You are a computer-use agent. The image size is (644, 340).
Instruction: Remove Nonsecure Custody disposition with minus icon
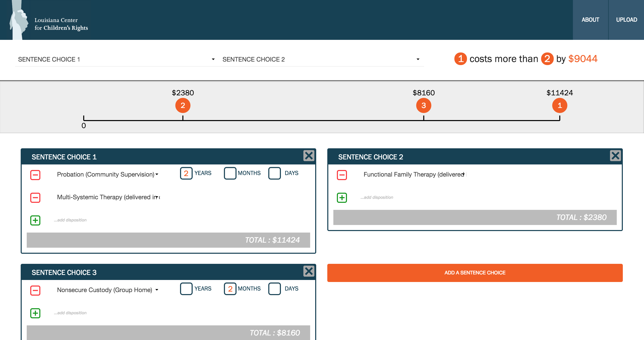click(35, 290)
